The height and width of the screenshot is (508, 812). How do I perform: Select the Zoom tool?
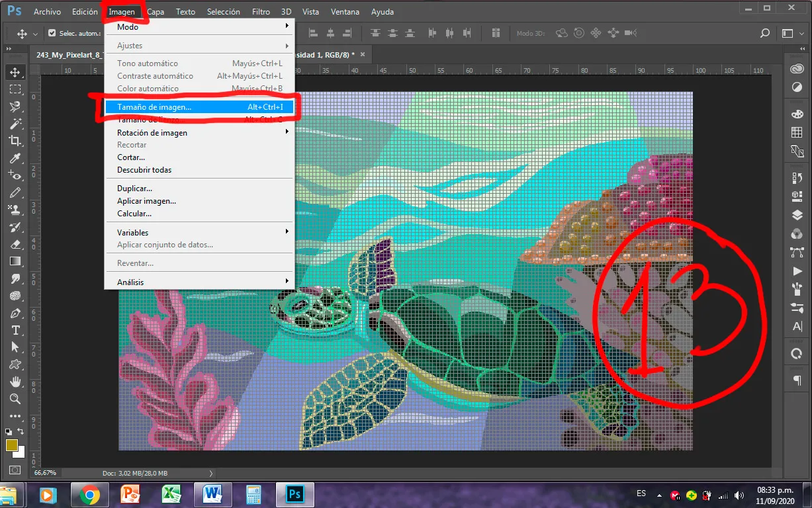pyautogui.click(x=15, y=399)
